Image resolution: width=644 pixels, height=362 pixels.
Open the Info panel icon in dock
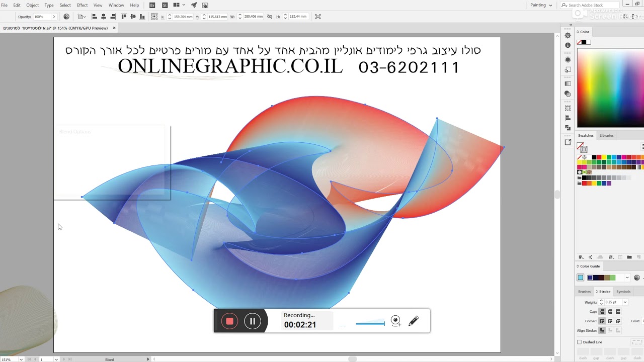(x=568, y=45)
